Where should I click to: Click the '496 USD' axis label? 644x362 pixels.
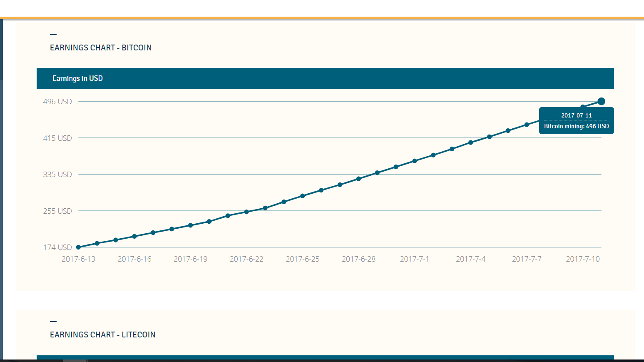click(x=57, y=102)
